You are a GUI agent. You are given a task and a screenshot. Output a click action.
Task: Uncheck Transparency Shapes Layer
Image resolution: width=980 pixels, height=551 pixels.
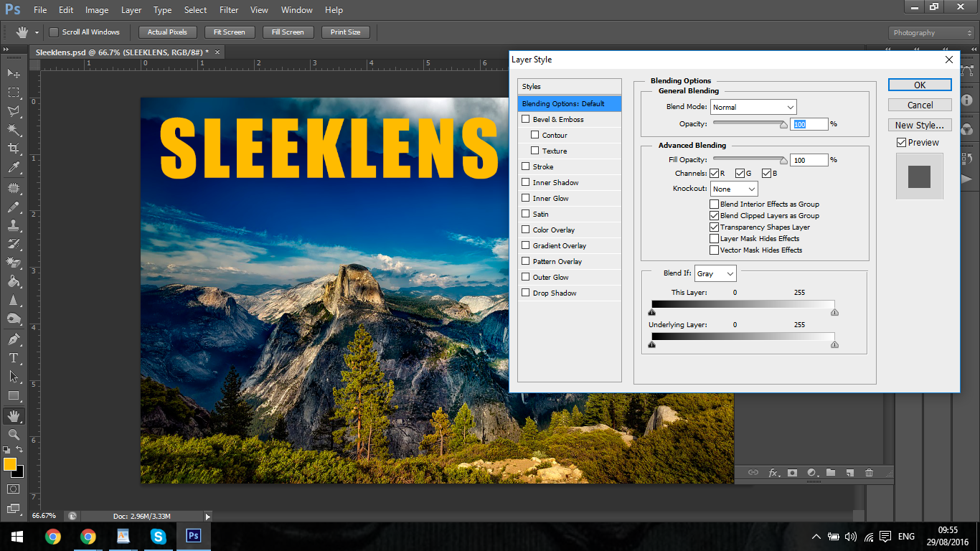click(x=714, y=227)
